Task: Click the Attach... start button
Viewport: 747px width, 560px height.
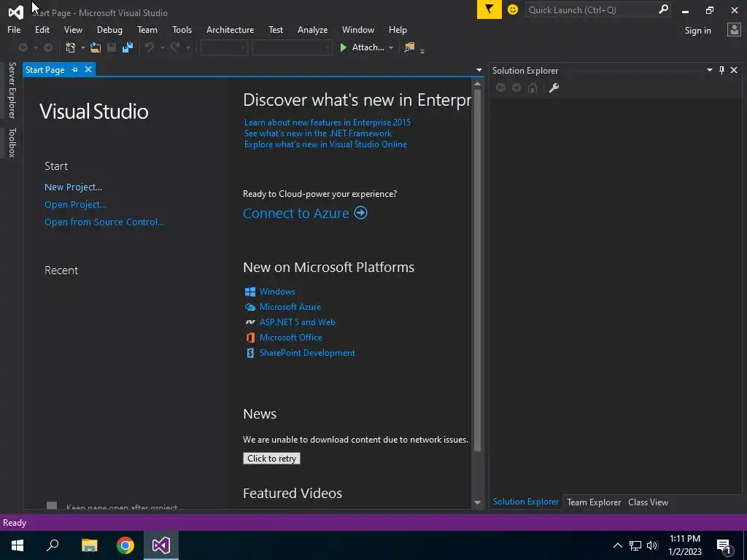Action: point(362,47)
